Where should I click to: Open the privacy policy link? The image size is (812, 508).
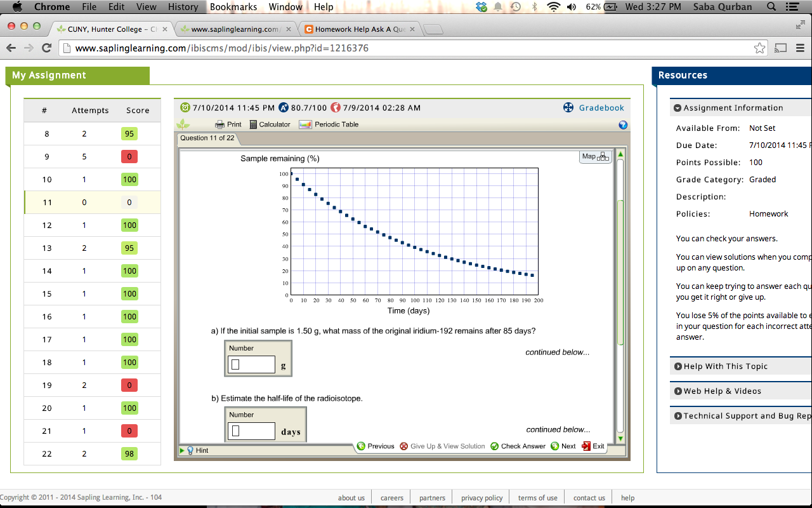(480, 497)
